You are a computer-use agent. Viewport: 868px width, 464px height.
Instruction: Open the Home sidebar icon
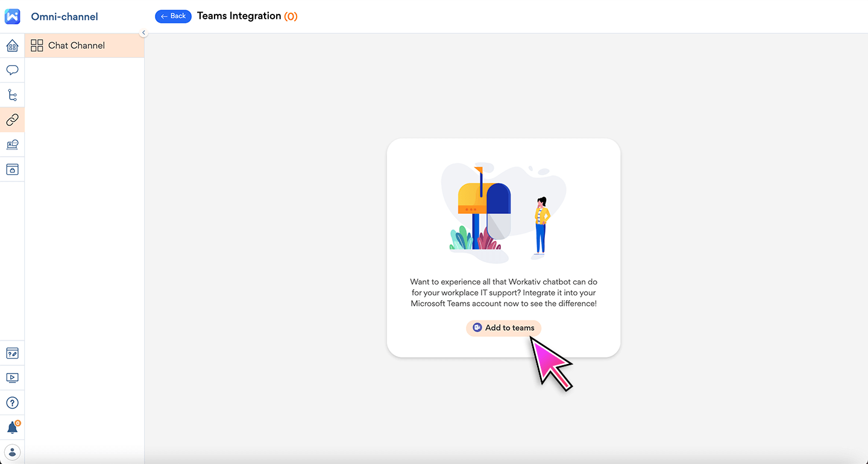(x=12, y=45)
